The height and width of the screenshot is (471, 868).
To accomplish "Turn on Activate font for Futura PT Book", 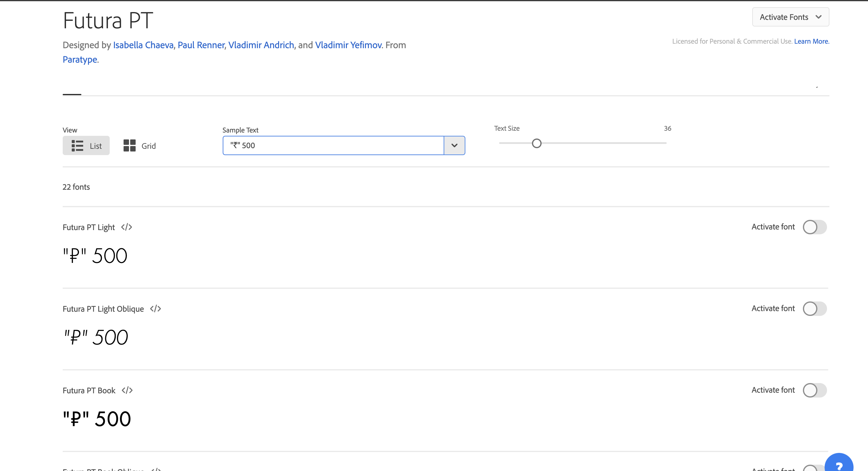I will [814, 390].
